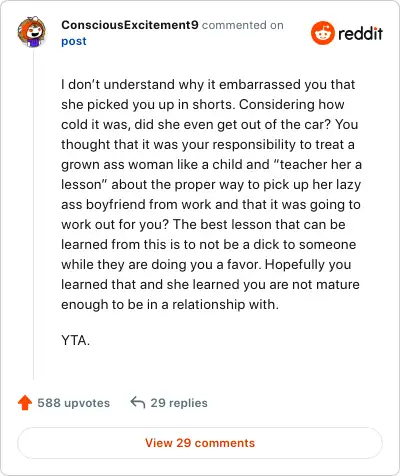This screenshot has height=476, width=400.
Task: Click the reddit wordmark text
Action: 360,33
